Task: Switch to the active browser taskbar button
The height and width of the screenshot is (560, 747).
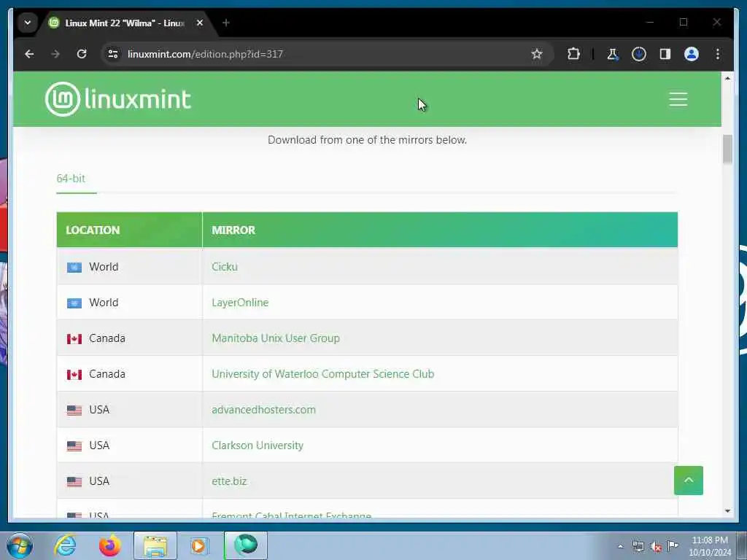Action: click(x=245, y=545)
